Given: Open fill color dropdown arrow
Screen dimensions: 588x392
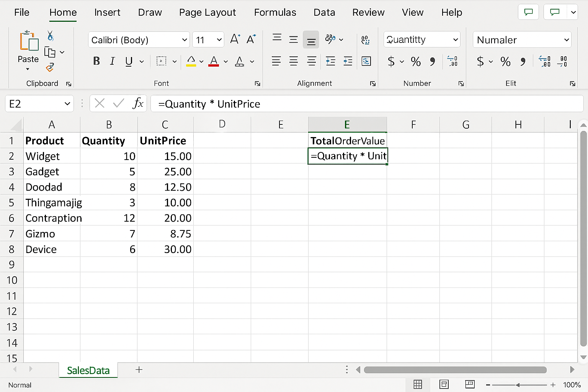Looking at the screenshot, I should pyautogui.click(x=201, y=62).
